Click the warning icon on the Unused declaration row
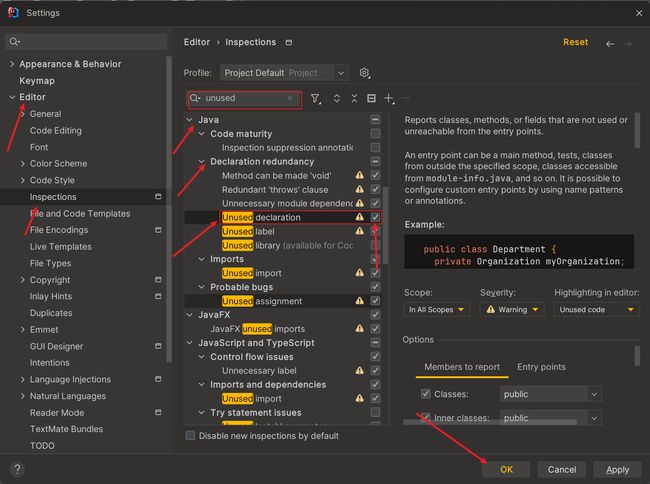Viewport: 650px width, 484px height. (x=359, y=217)
